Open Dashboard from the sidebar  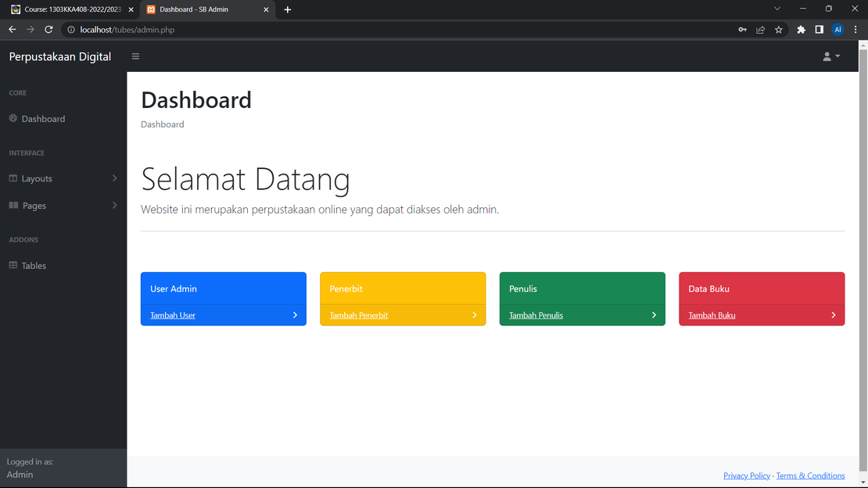(43, 119)
